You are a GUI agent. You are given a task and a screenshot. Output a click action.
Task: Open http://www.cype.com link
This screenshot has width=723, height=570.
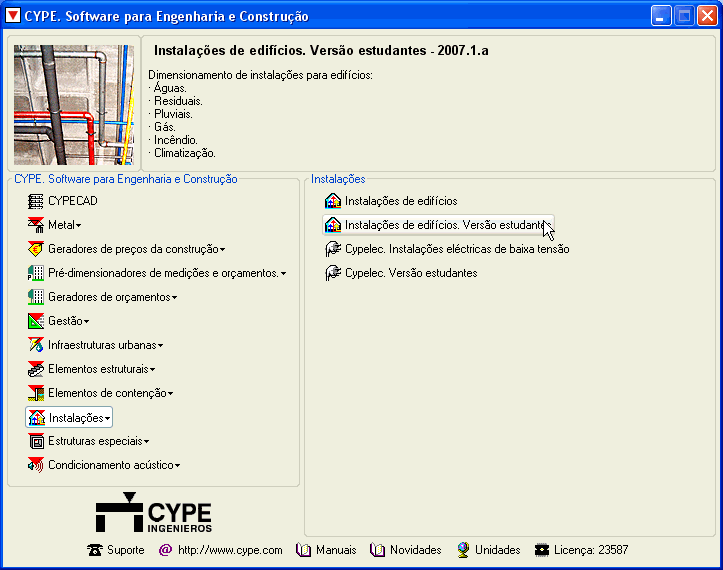click(x=230, y=550)
